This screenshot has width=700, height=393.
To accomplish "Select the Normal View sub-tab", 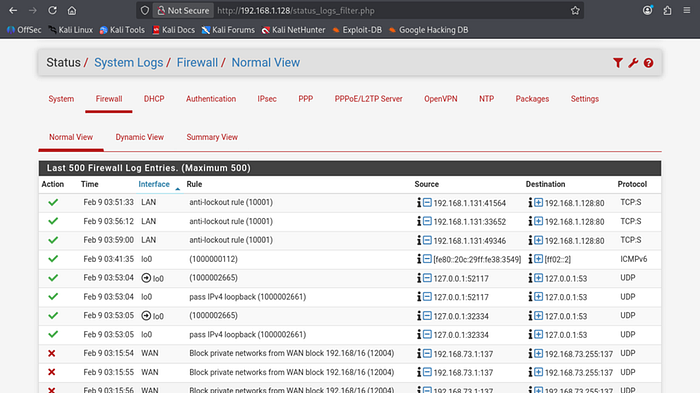I will (x=71, y=137).
